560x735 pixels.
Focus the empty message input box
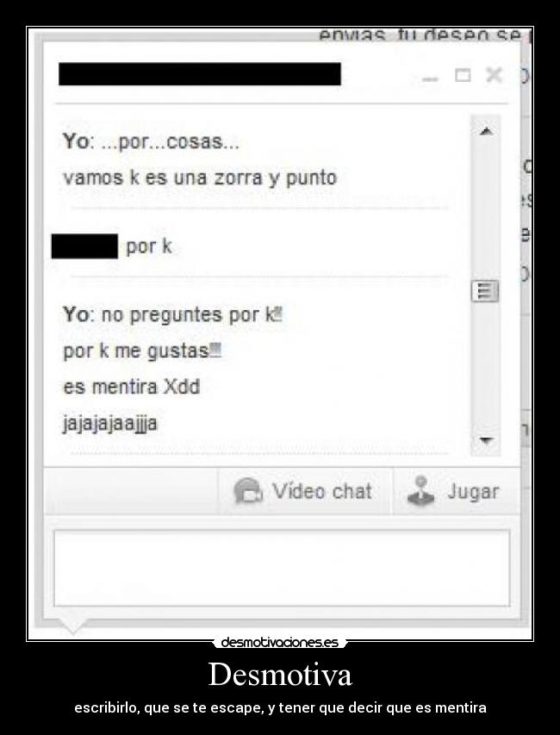click(x=282, y=568)
